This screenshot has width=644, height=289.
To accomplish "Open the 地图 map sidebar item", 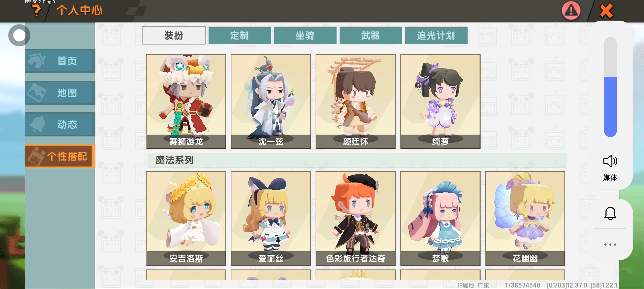I will coord(60,93).
